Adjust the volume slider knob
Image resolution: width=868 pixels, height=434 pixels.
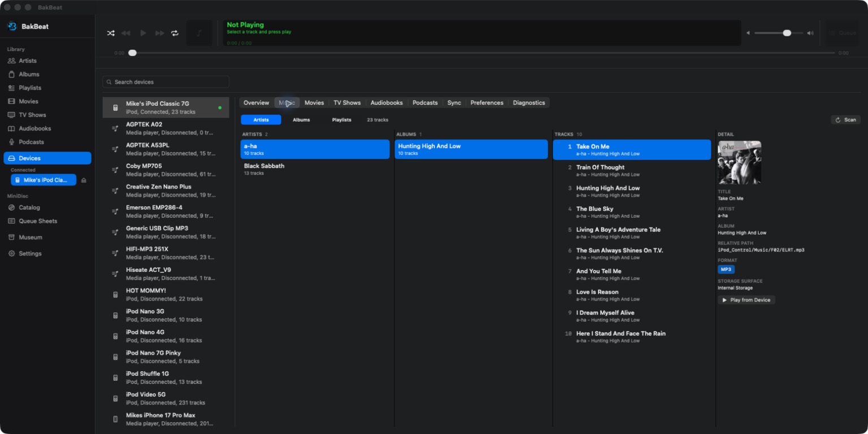(787, 33)
